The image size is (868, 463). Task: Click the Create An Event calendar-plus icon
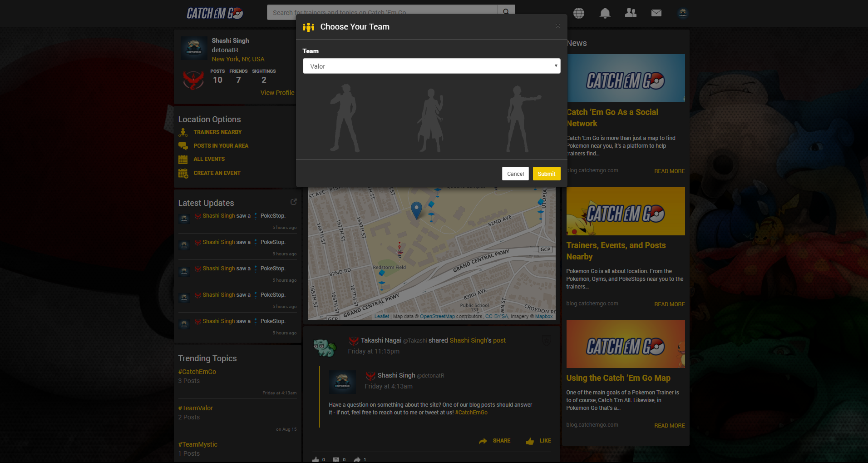pyautogui.click(x=183, y=174)
